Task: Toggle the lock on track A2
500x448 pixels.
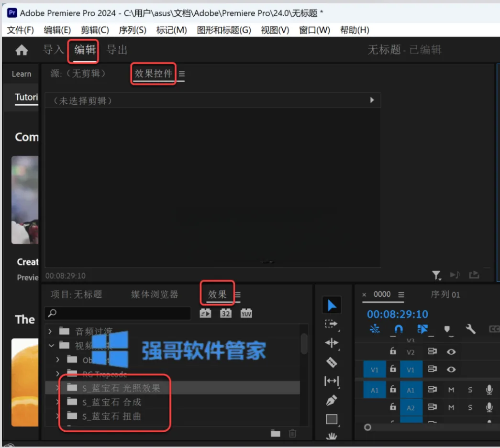Action: pos(393,406)
